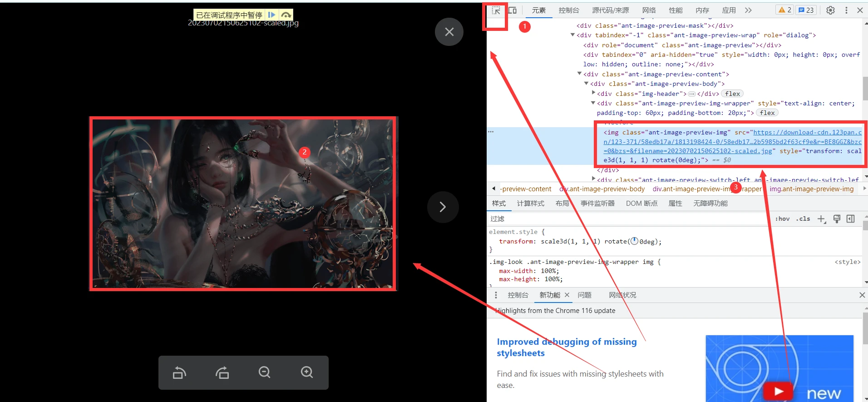The image size is (868, 402).
Task: Click the rotate angle clock swatch
Action: (x=634, y=241)
